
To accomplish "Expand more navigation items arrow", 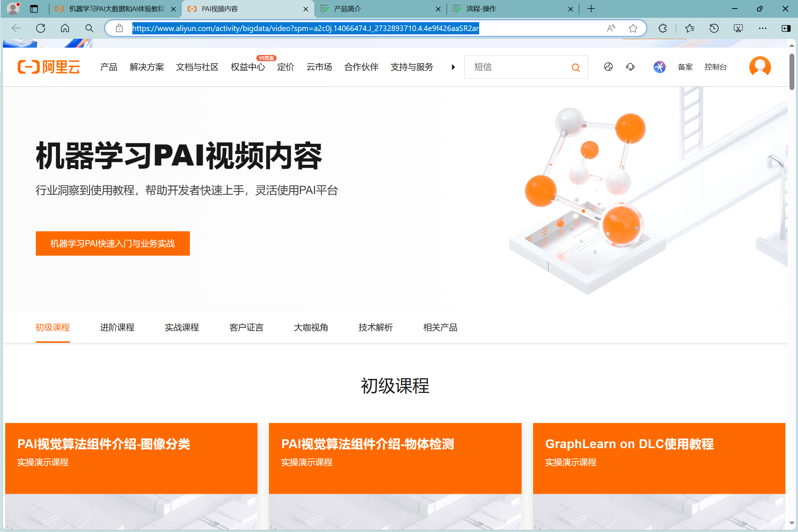I will pyautogui.click(x=453, y=67).
